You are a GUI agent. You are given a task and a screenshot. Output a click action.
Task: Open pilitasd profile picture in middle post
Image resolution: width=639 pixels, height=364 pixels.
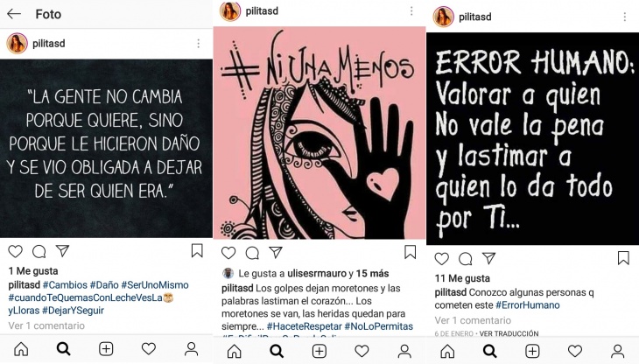pos(230,11)
